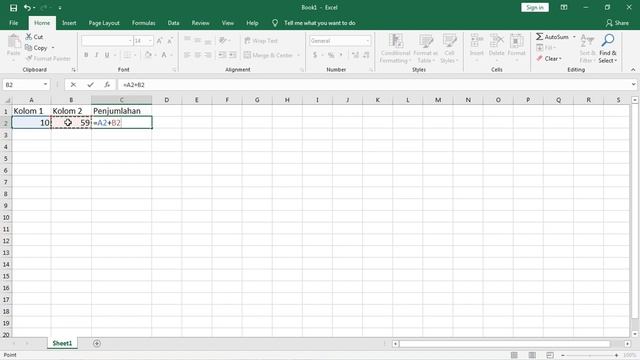Viewport: 640px width, 360px height.
Task: Click the Center alignment icon
Action: click(x=198, y=55)
